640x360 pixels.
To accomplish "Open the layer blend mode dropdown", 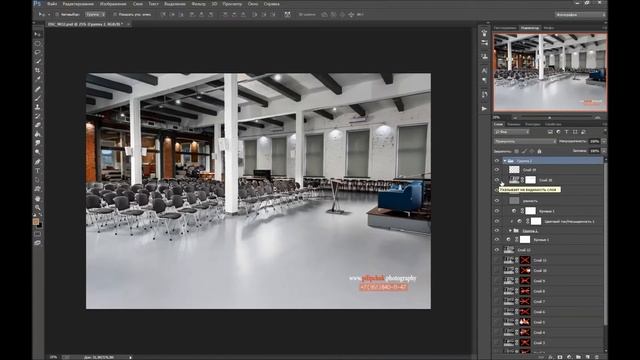I will coord(525,141).
